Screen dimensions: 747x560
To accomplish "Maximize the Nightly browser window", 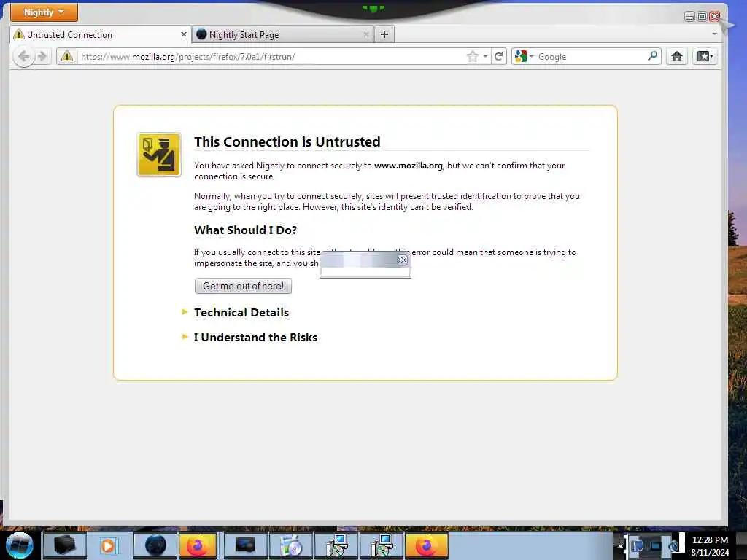I will [x=703, y=17].
